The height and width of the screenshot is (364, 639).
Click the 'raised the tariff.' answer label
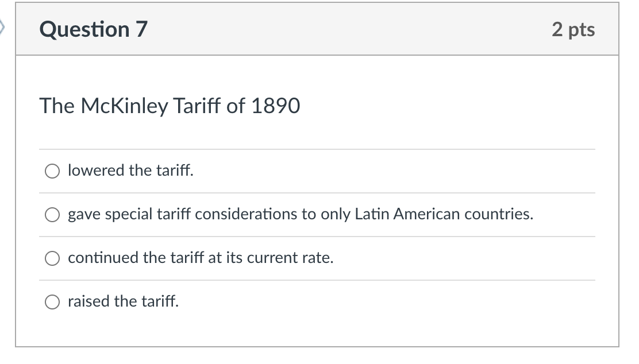point(123,301)
